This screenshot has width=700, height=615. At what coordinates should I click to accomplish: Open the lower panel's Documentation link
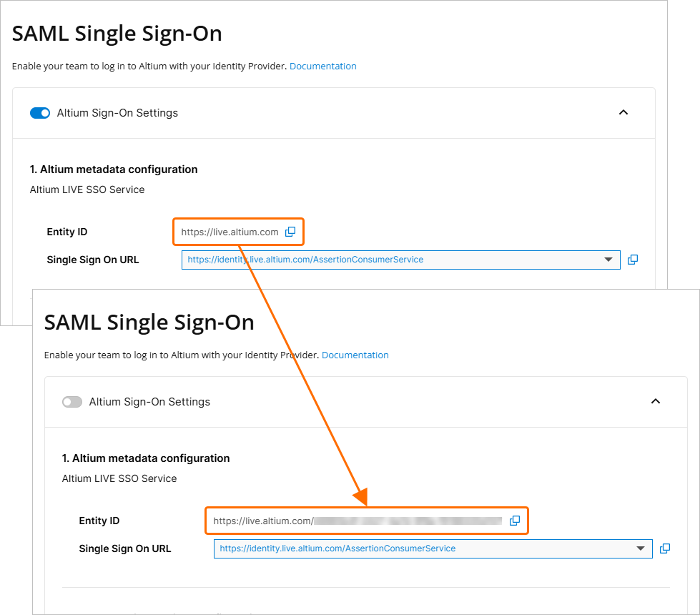click(355, 355)
